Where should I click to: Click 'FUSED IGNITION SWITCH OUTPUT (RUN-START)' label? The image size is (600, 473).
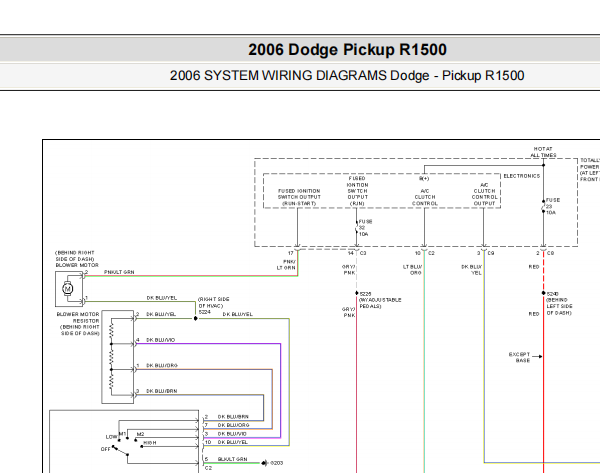click(x=299, y=197)
